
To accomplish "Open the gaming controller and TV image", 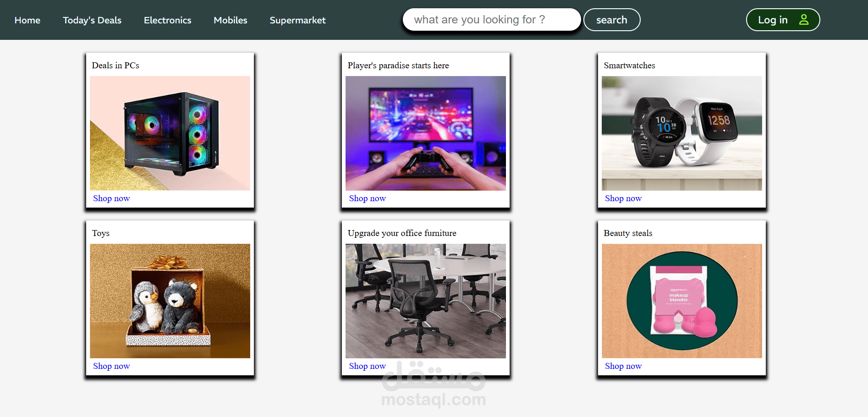I will [x=426, y=133].
